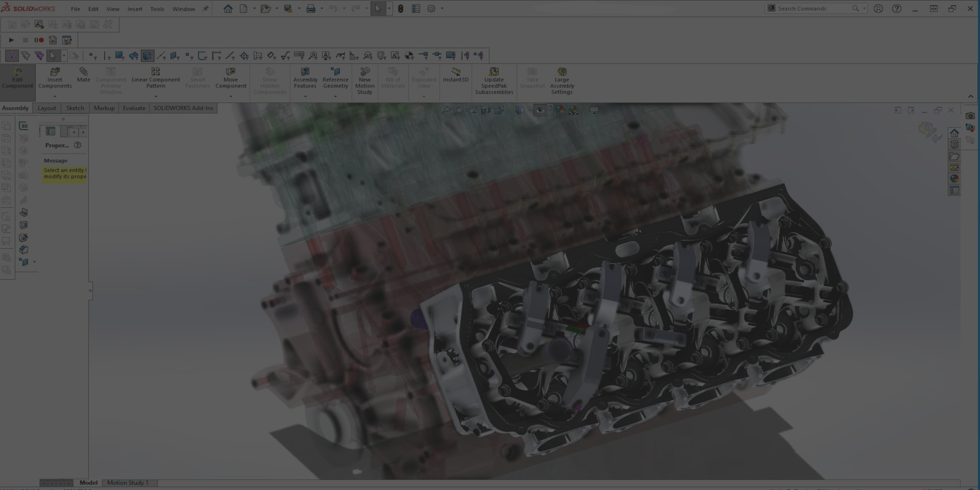Open the Appearances color ball pane

point(954,178)
